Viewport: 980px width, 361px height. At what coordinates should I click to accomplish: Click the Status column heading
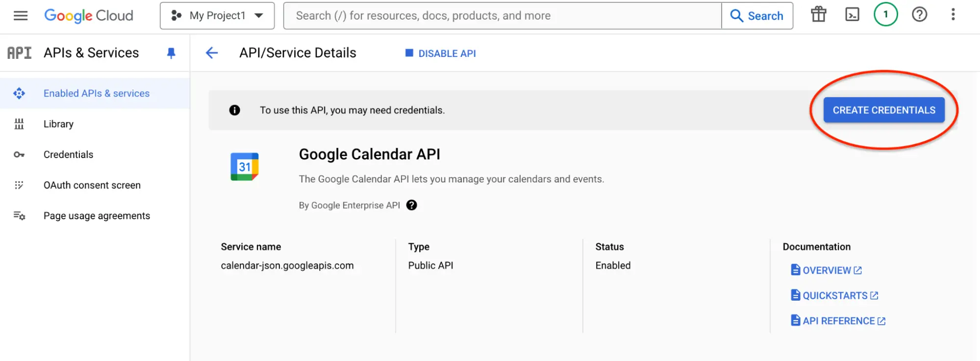609,247
